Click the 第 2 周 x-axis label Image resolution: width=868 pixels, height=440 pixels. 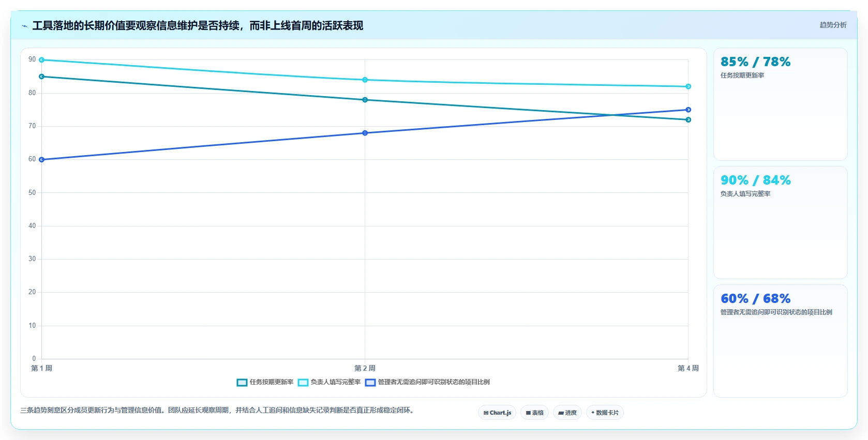click(x=365, y=368)
